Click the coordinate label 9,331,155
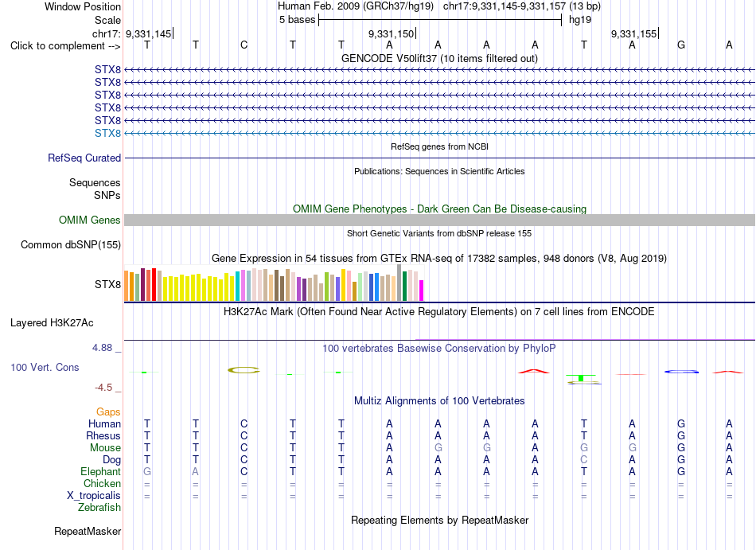This screenshot has width=756, height=550. [x=634, y=33]
